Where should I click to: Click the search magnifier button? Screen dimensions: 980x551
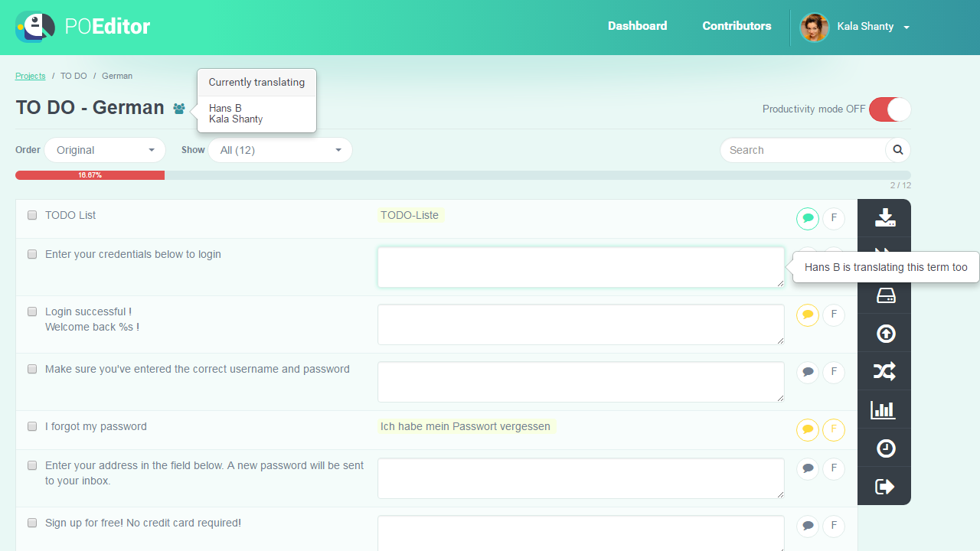pos(898,150)
